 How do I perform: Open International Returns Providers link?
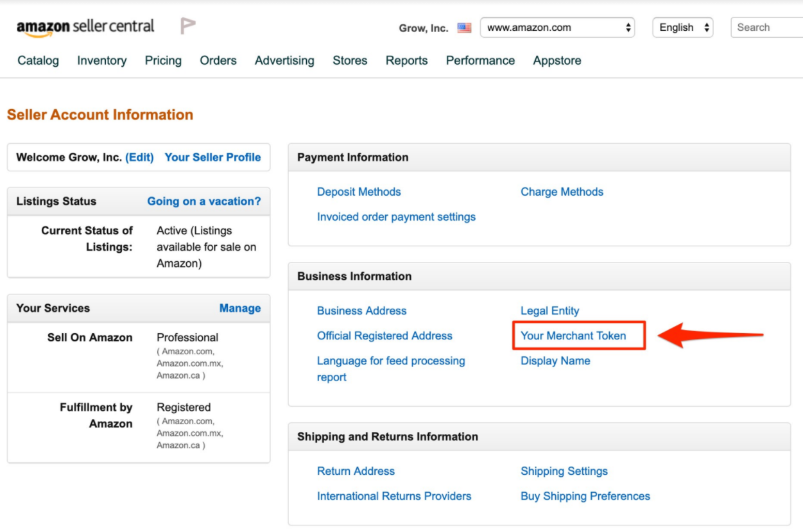[x=394, y=496]
